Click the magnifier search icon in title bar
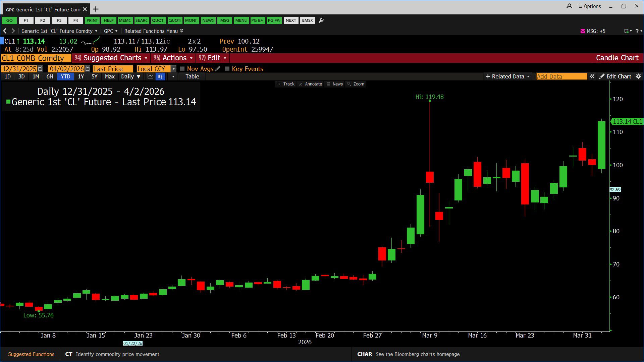The height and width of the screenshot is (362, 644). pyautogui.click(x=569, y=6)
